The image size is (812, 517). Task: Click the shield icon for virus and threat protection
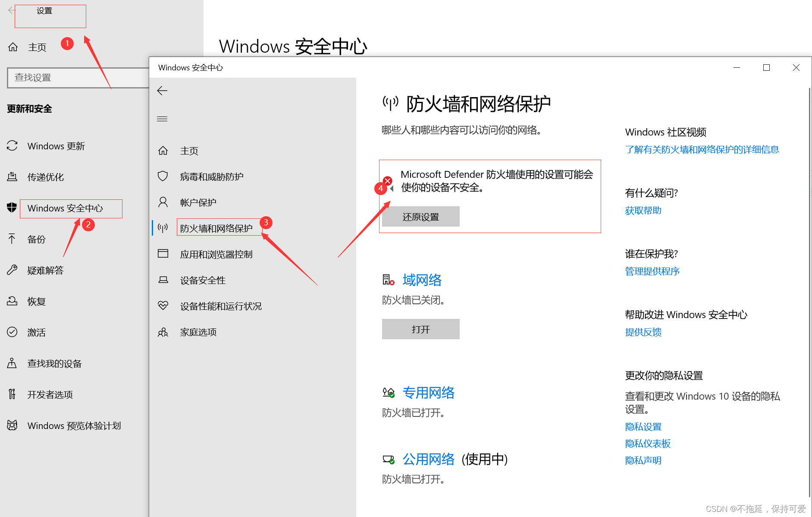pos(163,176)
